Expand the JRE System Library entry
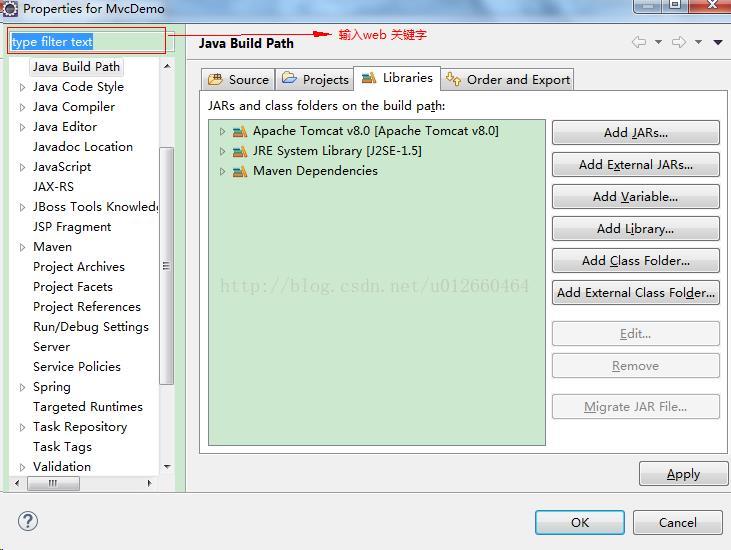Image resolution: width=731 pixels, height=550 pixels. (x=222, y=151)
